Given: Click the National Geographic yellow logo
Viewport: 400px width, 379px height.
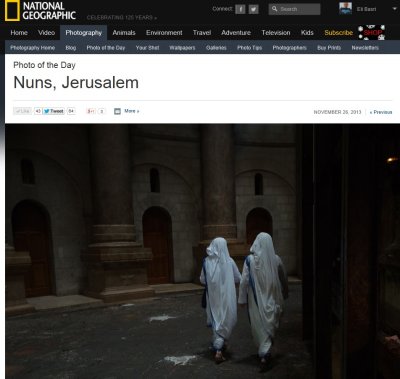Looking at the screenshot, I should tap(12, 11).
